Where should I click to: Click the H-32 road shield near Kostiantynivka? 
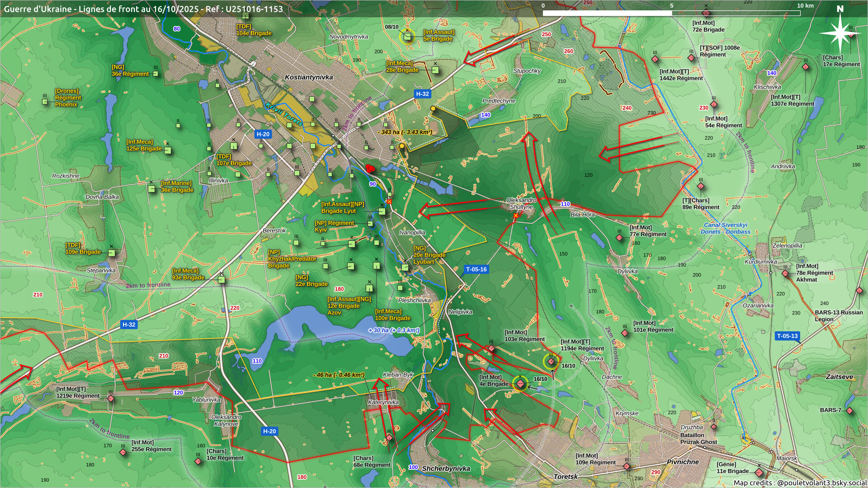coord(422,94)
